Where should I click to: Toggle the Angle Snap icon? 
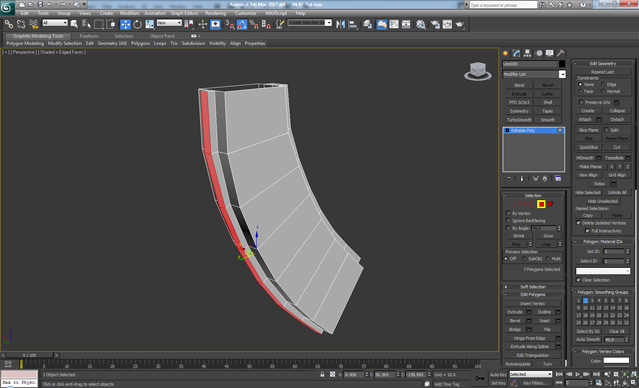tap(242, 24)
